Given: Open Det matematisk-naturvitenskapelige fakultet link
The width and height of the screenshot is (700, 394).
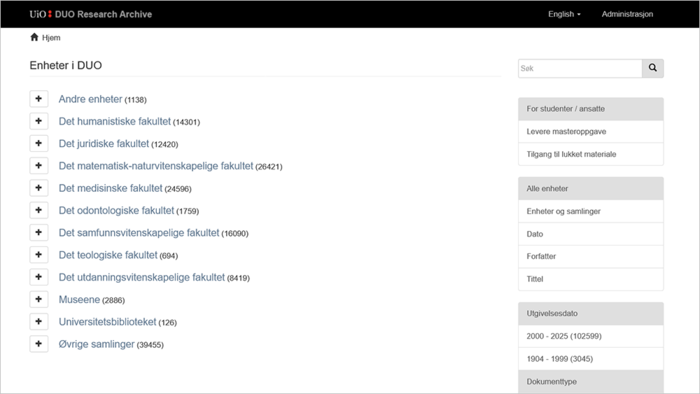Looking at the screenshot, I should (156, 166).
